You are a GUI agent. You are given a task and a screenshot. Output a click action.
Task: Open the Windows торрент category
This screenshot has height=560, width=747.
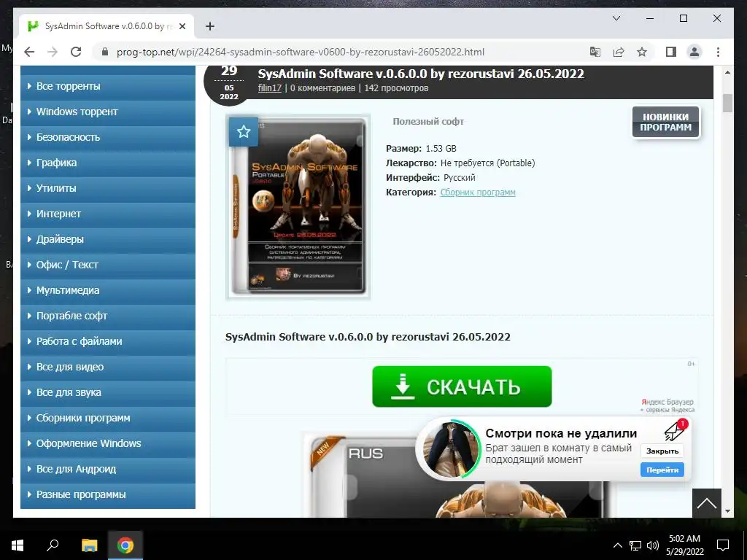108,112
